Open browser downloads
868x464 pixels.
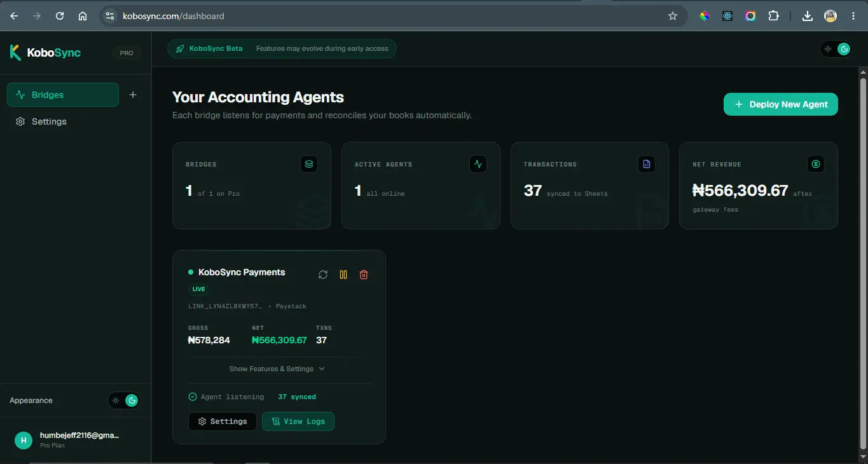coord(808,16)
